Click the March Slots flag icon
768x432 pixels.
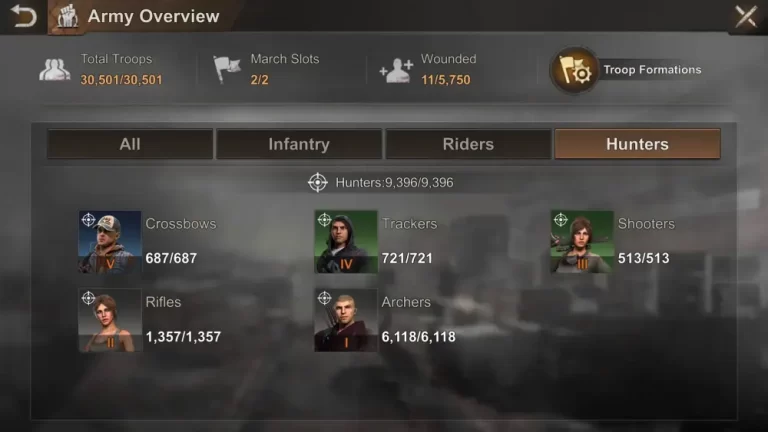point(226,69)
